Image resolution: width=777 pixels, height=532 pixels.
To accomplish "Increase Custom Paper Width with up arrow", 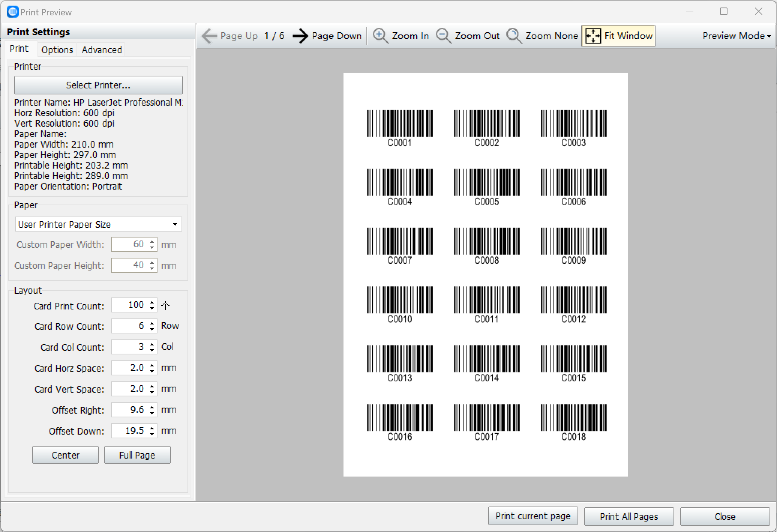I will (x=152, y=242).
